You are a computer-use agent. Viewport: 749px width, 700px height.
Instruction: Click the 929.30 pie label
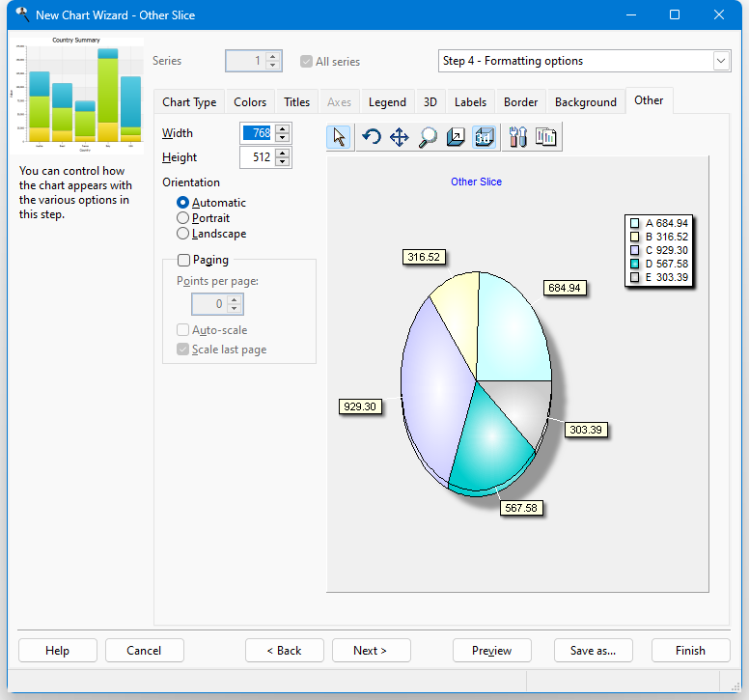point(360,406)
